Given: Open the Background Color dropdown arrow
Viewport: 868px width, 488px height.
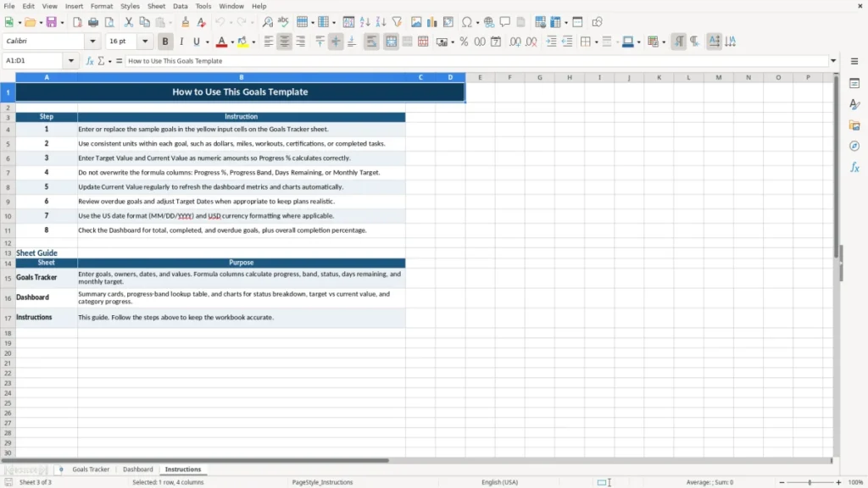Looking at the screenshot, I should coord(253,42).
